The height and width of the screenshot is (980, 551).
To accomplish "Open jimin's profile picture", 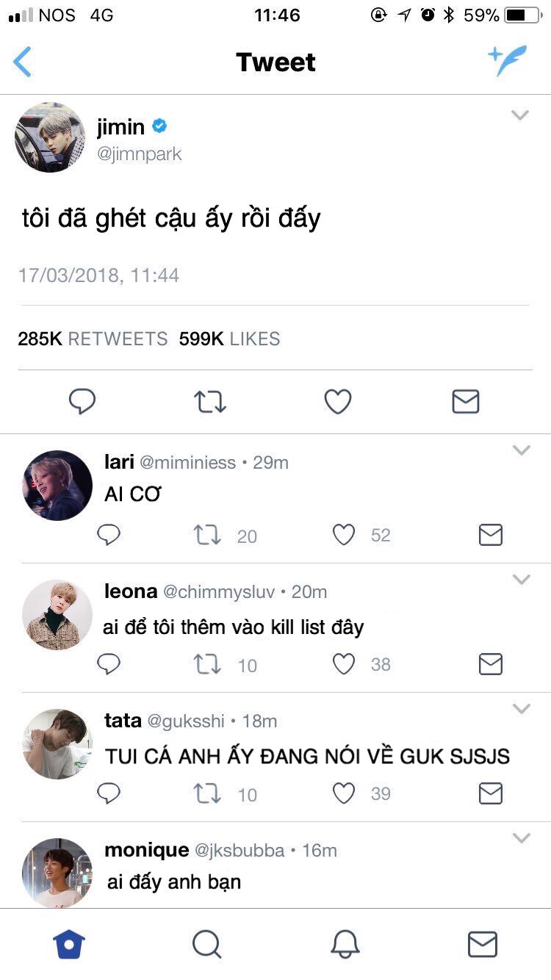I will point(50,137).
